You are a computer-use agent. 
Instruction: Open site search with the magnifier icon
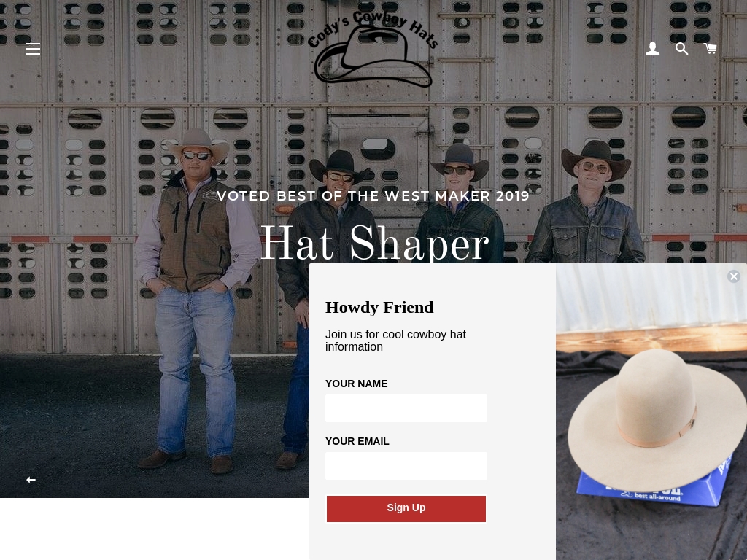(x=682, y=49)
